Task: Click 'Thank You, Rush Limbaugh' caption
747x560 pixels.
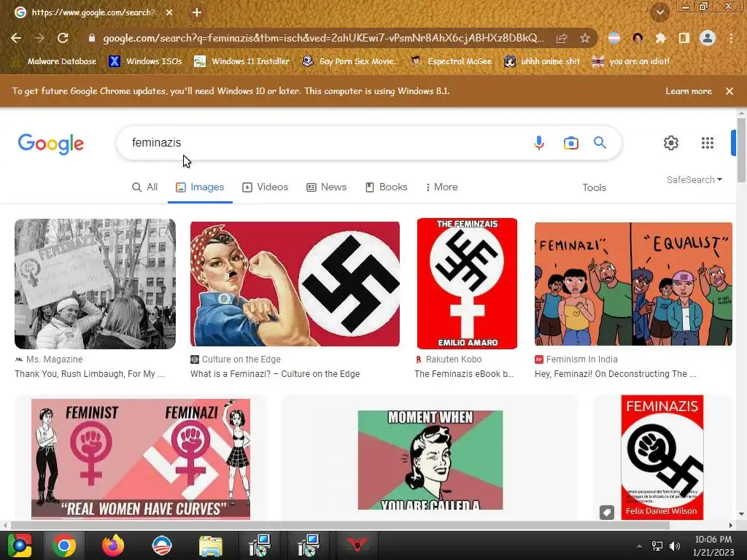Action: tap(90, 374)
